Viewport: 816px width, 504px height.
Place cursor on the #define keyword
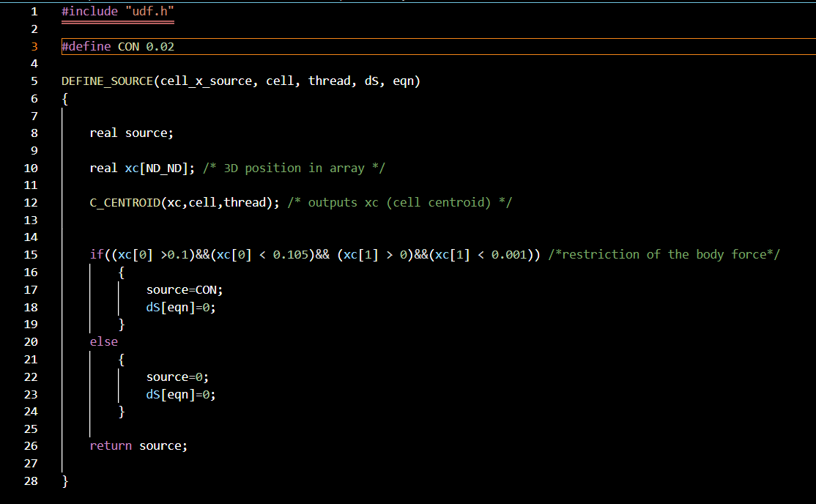point(86,47)
